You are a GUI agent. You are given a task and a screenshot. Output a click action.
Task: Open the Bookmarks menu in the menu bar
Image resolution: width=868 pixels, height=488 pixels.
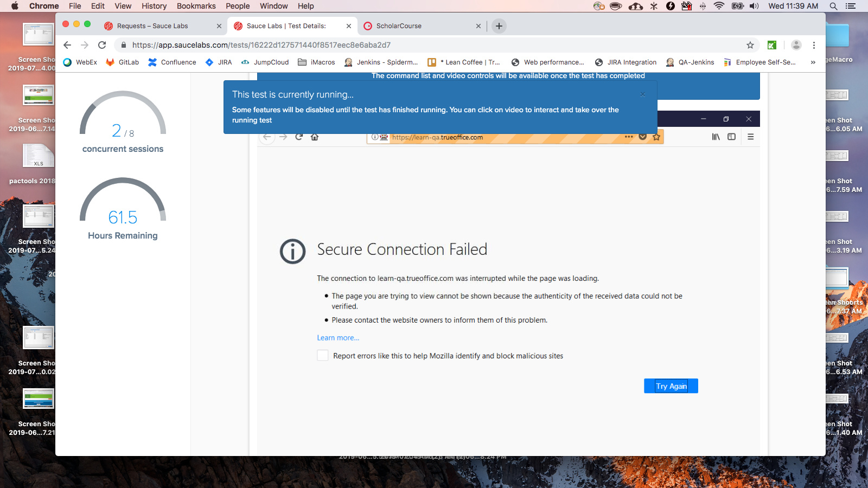point(196,6)
